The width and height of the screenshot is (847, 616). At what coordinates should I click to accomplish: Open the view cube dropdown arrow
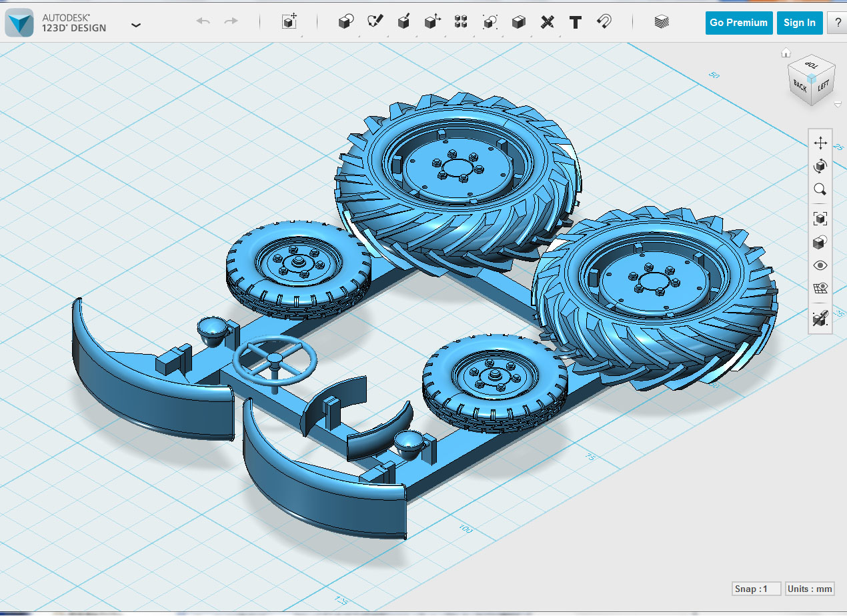click(837, 103)
